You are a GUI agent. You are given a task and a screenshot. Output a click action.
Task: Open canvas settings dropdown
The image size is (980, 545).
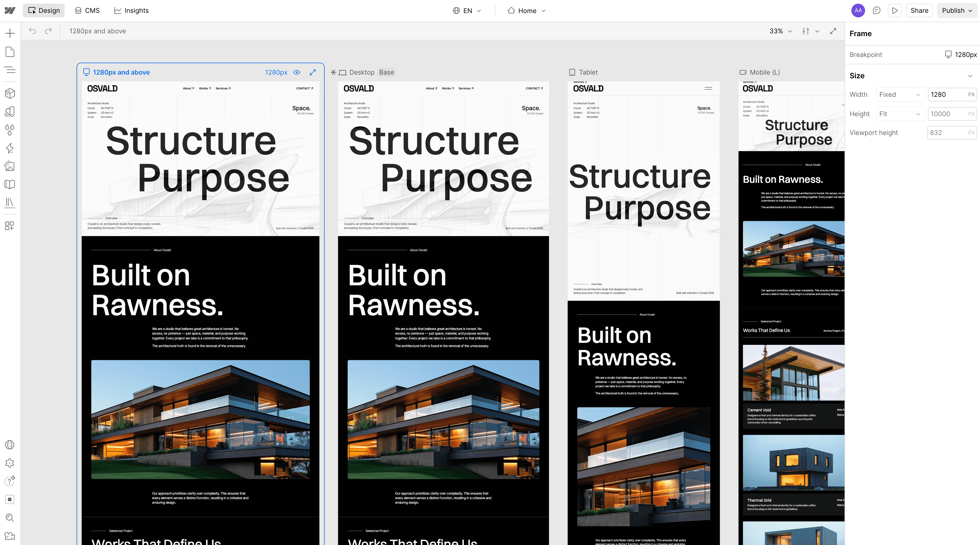[811, 31]
